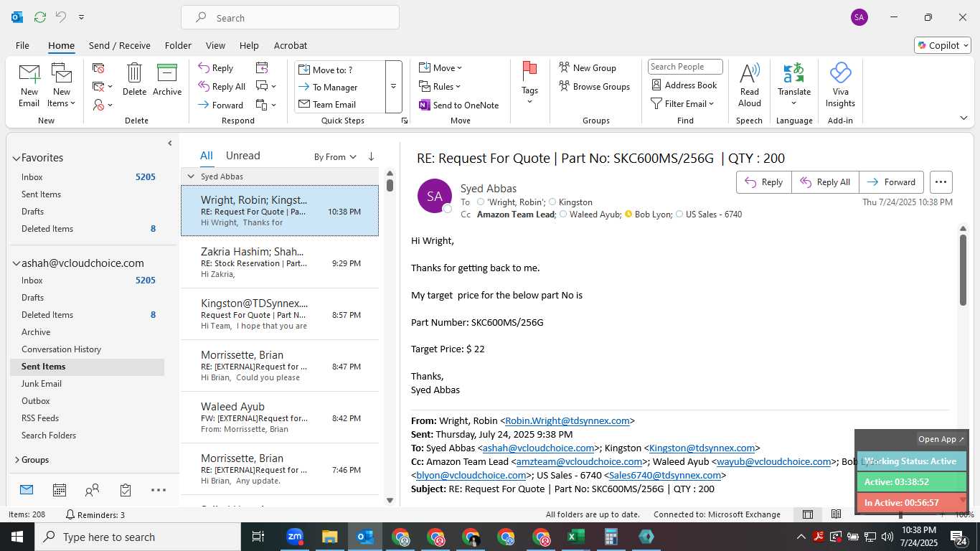Reverse the sort order arrow

371,156
